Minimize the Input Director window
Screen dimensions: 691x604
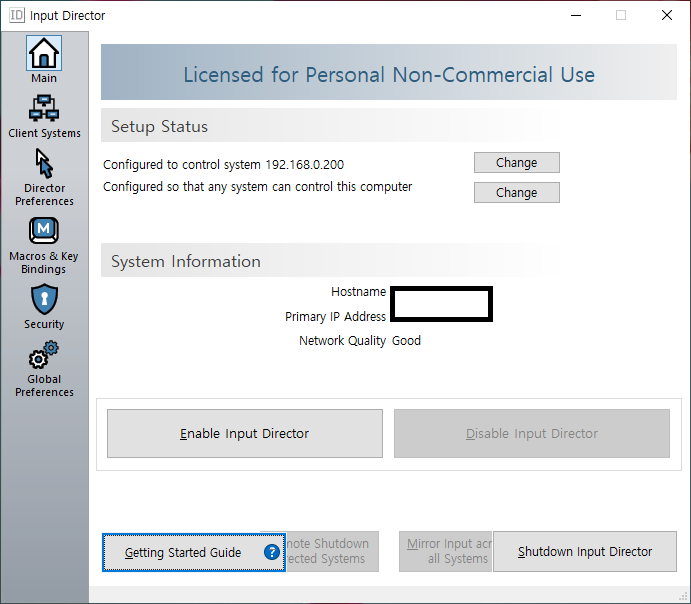click(x=576, y=15)
